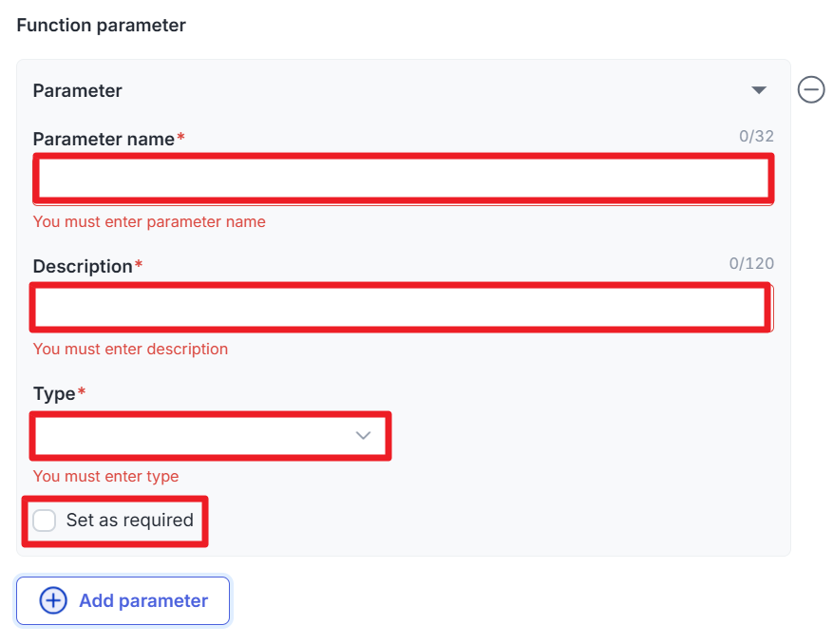
Task: Click the 'You must enter type' error message
Action: coord(105,477)
